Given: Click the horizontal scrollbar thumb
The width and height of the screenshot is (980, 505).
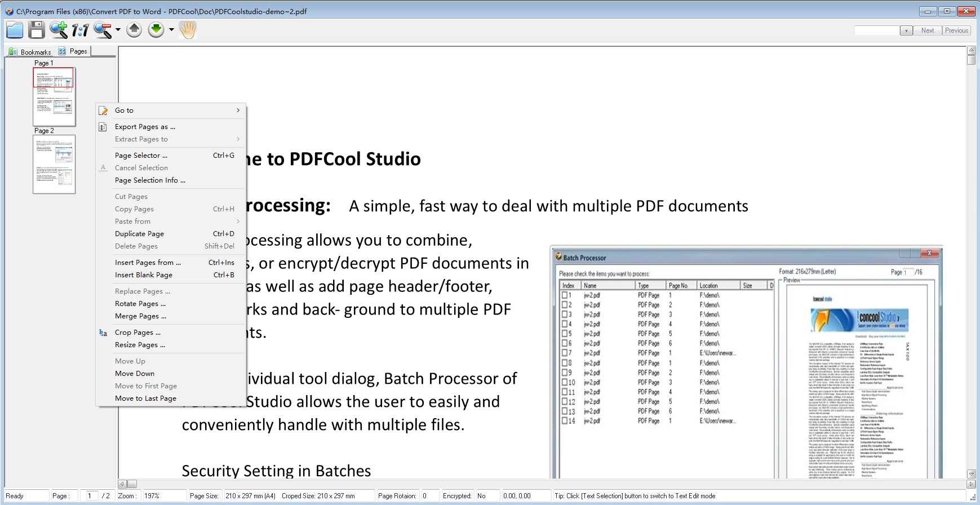Looking at the screenshot, I should [x=132, y=484].
